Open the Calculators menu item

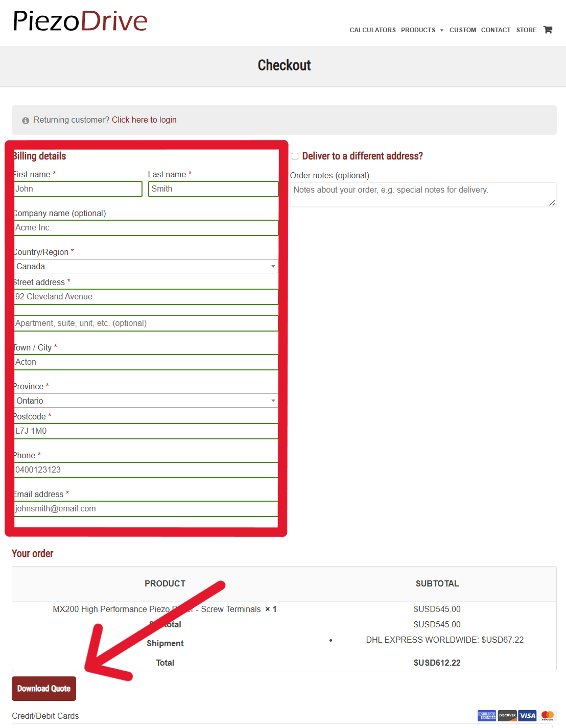coord(372,30)
